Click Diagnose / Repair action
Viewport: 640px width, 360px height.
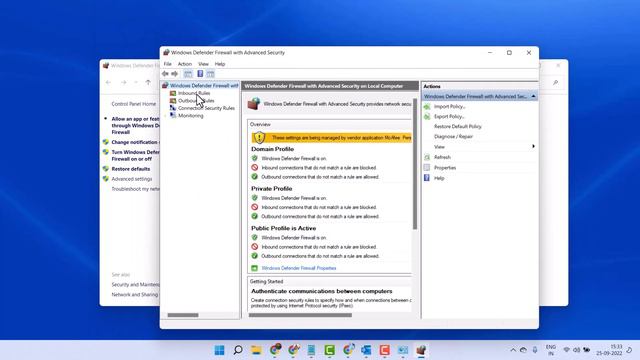pos(453,137)
